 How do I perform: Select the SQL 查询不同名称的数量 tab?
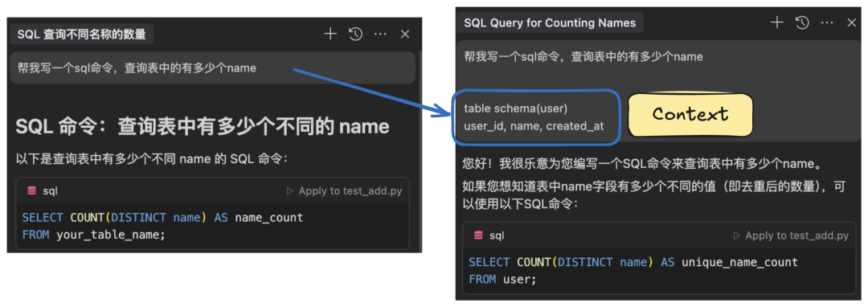pyautogui.click(x=82, y=35)
